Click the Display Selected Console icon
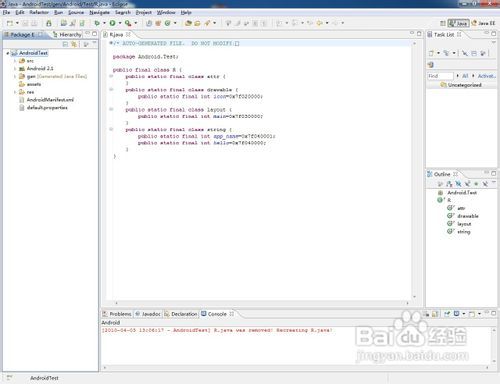 pos(457,314)
